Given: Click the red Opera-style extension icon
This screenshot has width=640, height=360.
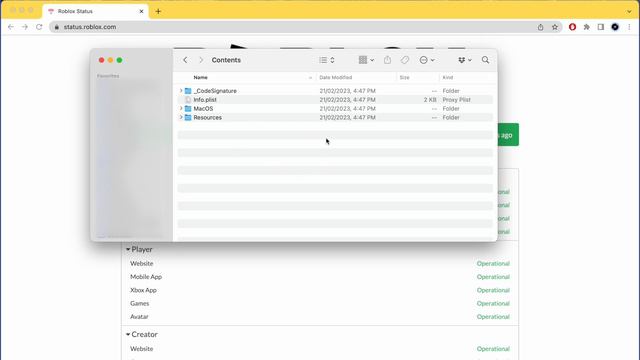Looking at the screenshot, I should tap(572, 27).
